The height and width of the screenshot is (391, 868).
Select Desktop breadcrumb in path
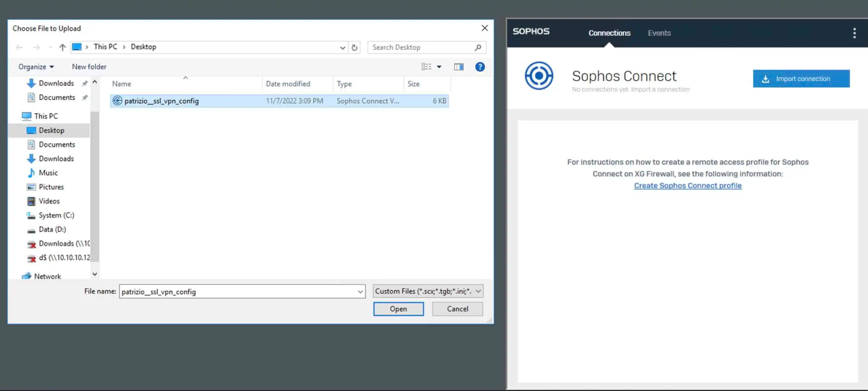[143, 47]
